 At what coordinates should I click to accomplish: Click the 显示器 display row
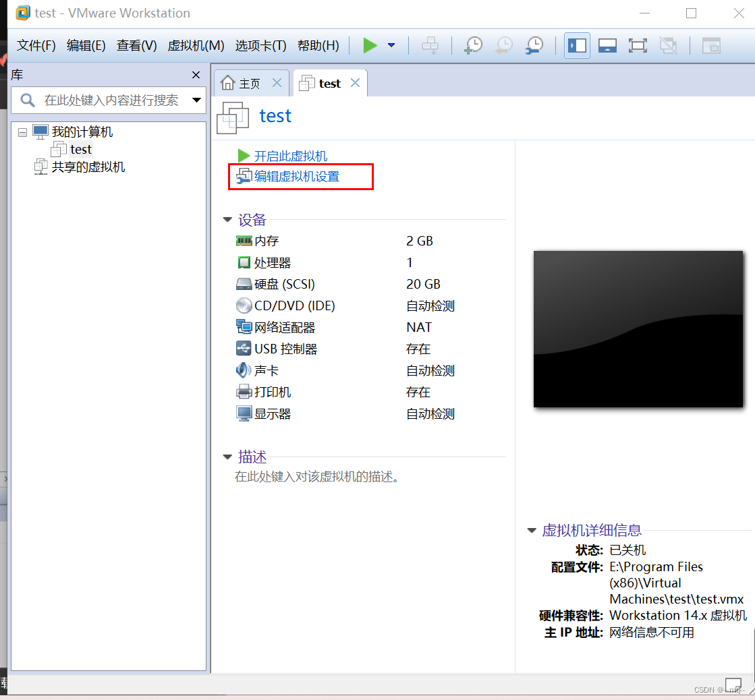(x=345, y=414)
